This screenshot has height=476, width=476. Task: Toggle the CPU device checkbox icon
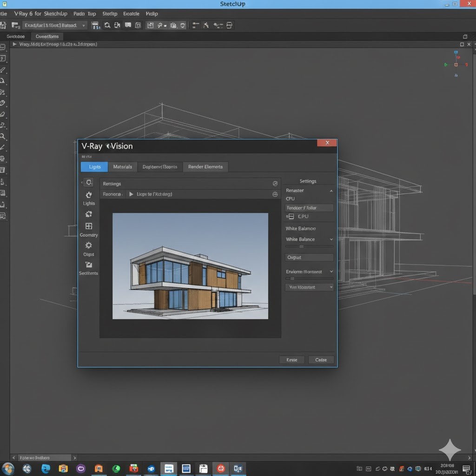[x=291, y=217]
